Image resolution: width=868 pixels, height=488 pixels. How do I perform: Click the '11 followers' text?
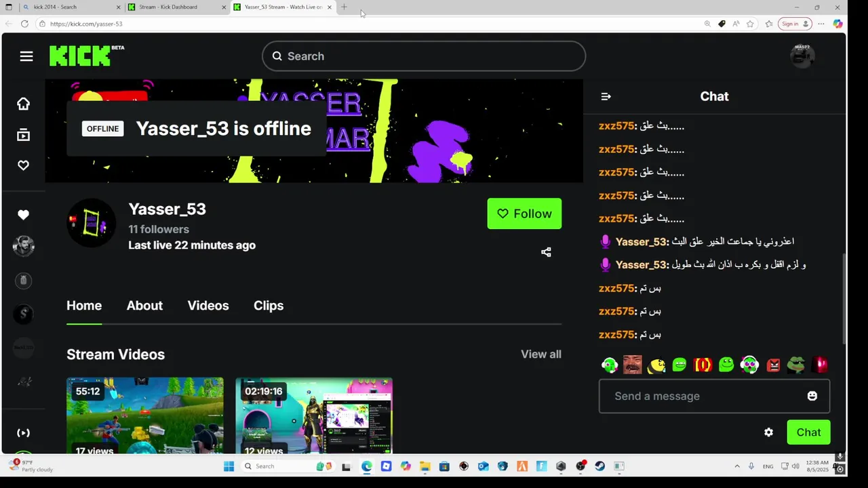coord(159,229)
